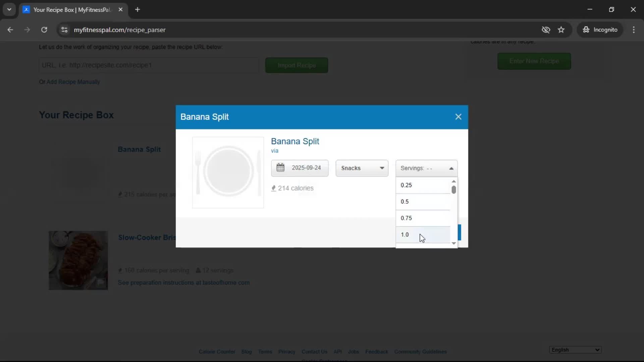Open the Snacks meal dropdown
This screenshot has height=362, width=644.
362,168
